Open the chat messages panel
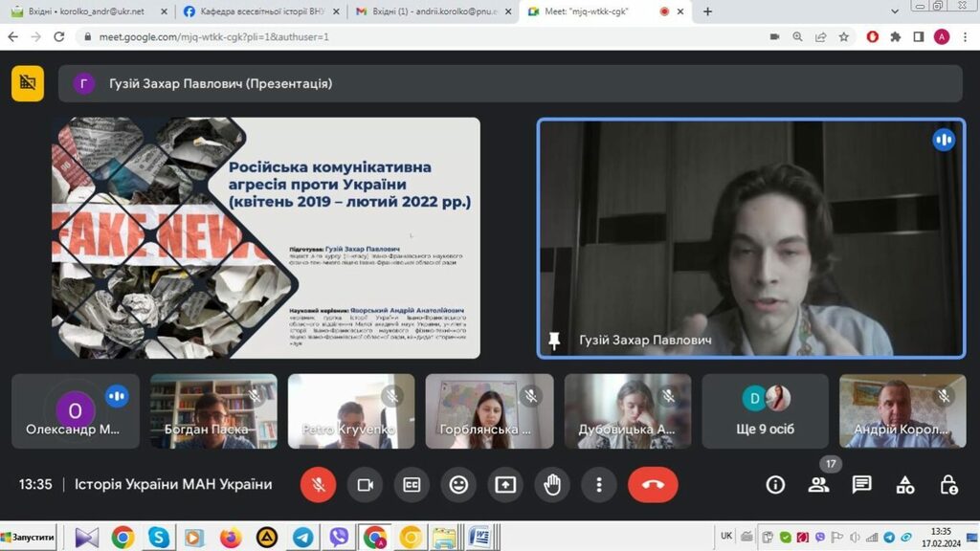Image resolution: width=980 pixels, height=551 pixels. pos(861,485)
